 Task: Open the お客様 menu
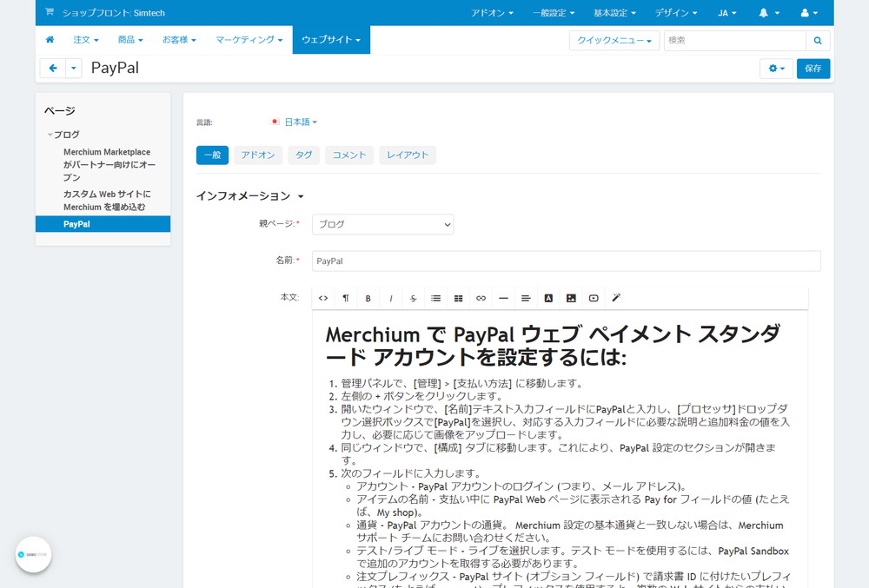point(179,40)
